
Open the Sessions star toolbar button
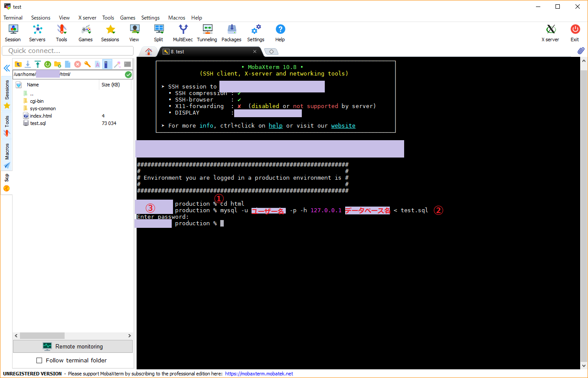110,33
